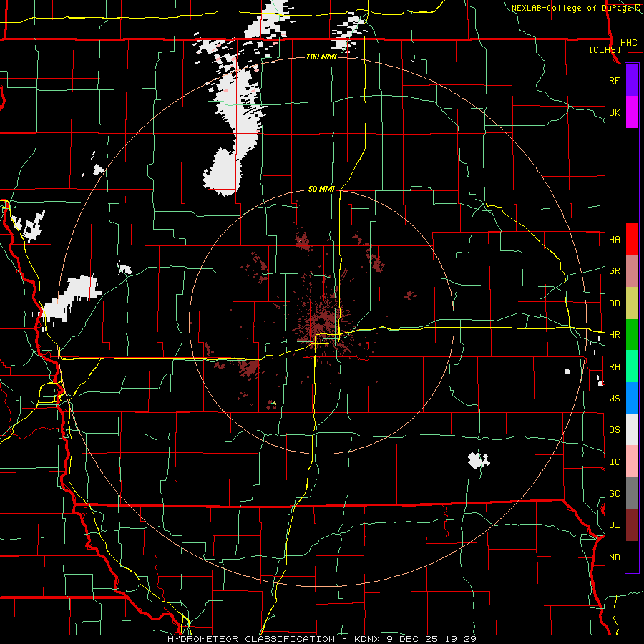The image size is (644, 644).
Task: Click the '19:29' timestamp text
Action: 461,639
